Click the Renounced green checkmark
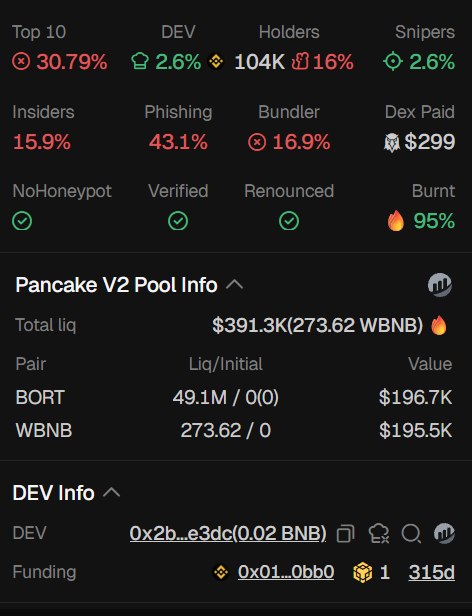 [x=289, y=221]
